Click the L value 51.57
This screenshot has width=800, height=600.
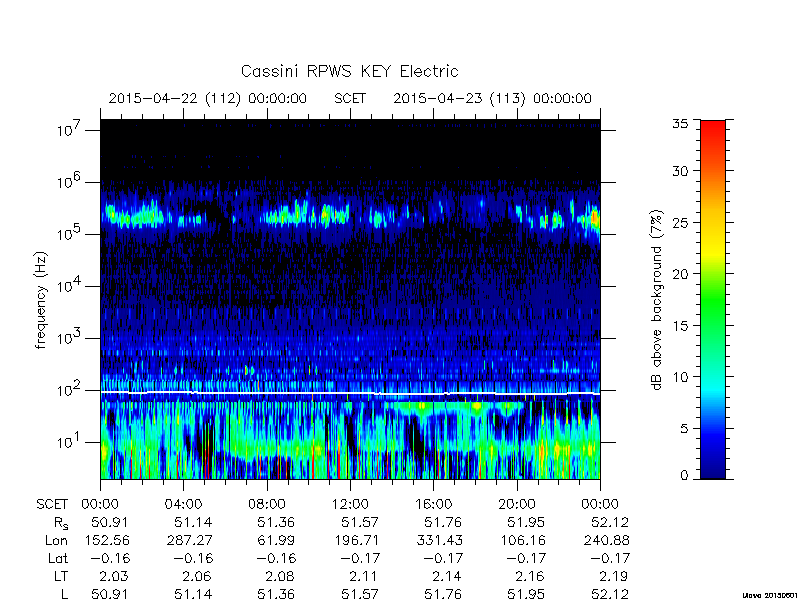click(x=360, y=594)
